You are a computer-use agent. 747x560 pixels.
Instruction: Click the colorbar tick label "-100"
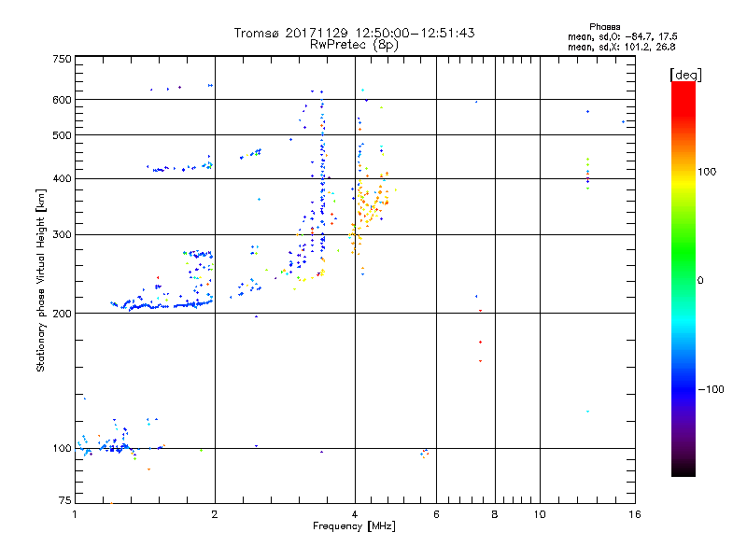click(x=712, y=389)
